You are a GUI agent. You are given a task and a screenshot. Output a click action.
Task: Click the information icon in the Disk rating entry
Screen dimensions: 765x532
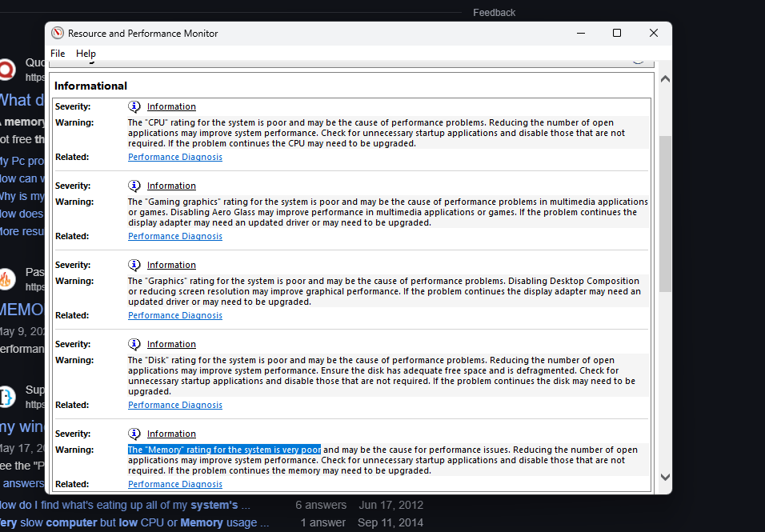pyautogui.click(x=134, y=344)
